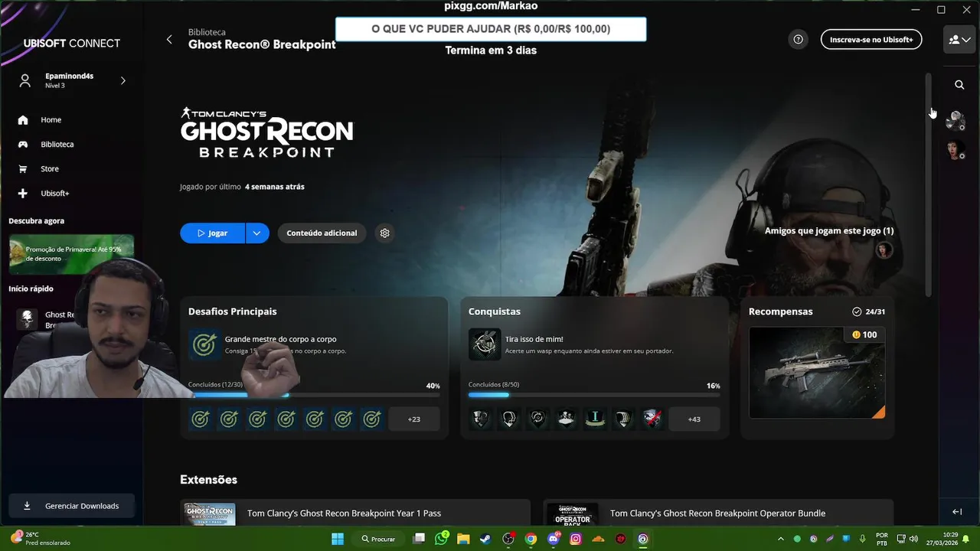The image size is (980, 551).
Task: Open the Windows Start menu
Action: [338, 539]
